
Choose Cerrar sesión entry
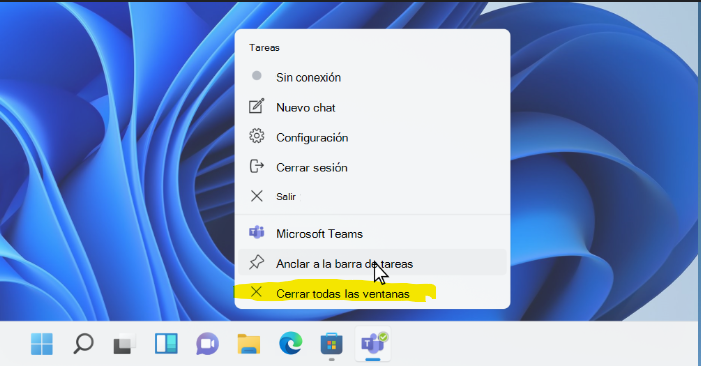pyautogui.click(x=372, y=167)
